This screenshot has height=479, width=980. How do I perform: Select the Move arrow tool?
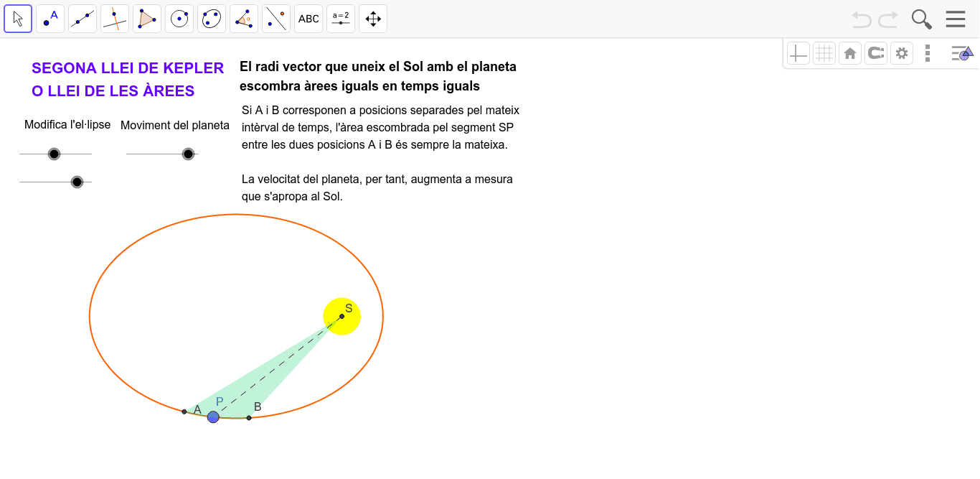18,19
